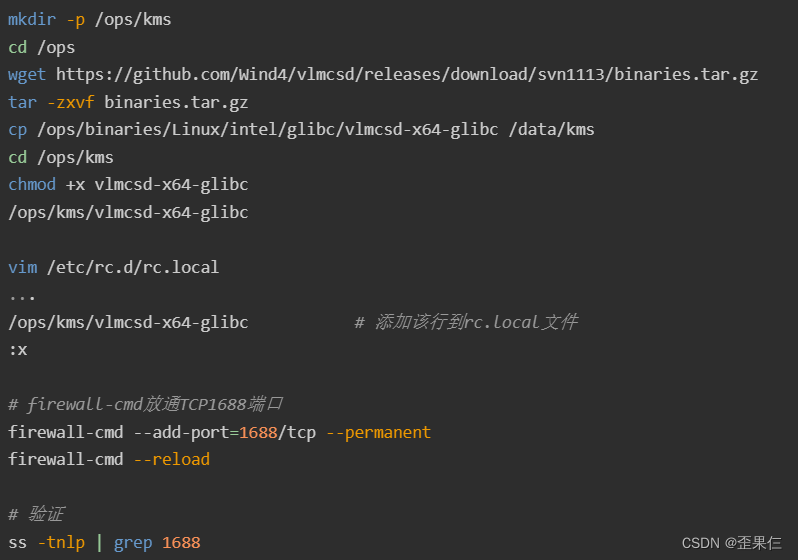This screenshot has width=798, height=560.
Task: Click the --permanent flag
Action: [x=378, y=432]
